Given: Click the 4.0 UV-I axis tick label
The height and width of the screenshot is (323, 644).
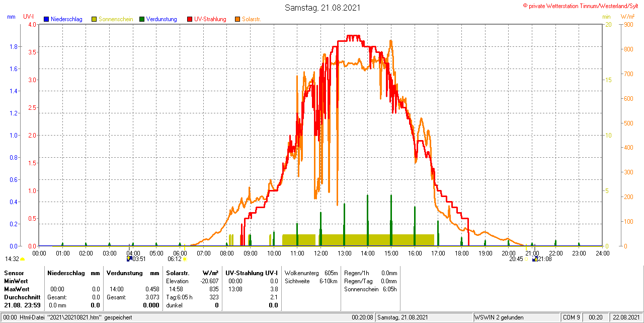Looking at the screenshot, I should tap(32, 24).
